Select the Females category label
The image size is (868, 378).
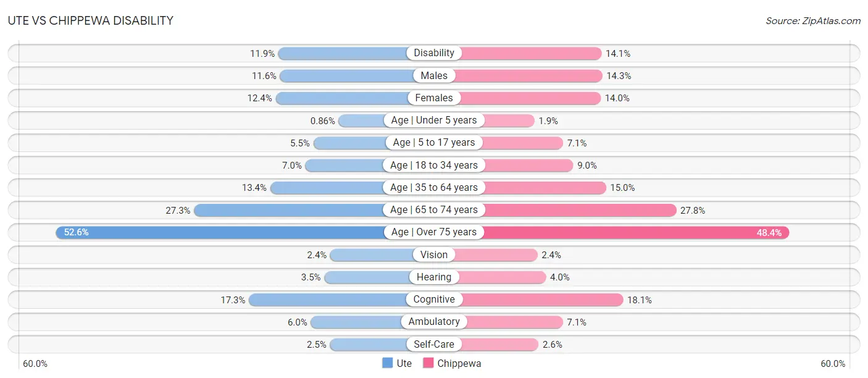click(x=434, y=98)
